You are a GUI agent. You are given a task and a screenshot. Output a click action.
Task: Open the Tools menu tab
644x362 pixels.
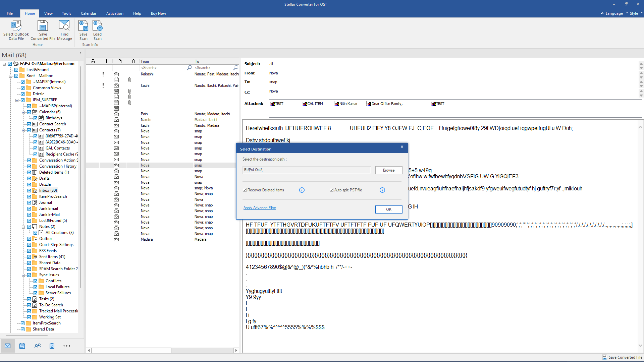point(66,13)
